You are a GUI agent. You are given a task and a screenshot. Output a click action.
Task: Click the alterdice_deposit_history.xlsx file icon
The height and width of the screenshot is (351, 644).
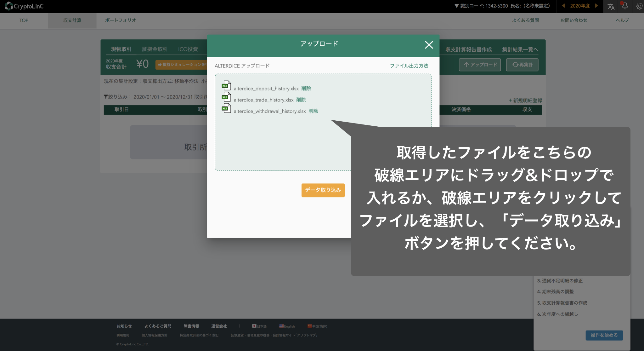pos(226,86)
